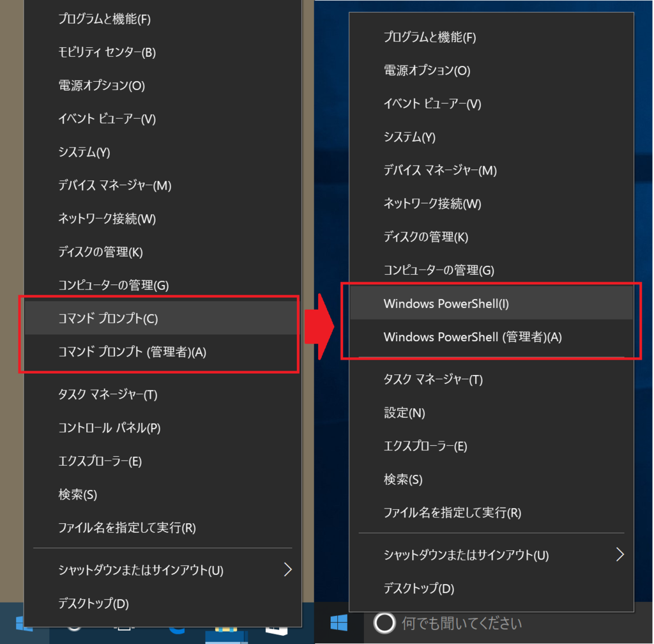Click プログラムと機能(F) in the Command Prompt menu
This screenshot has width=654, height=644.
click(163, 19)
